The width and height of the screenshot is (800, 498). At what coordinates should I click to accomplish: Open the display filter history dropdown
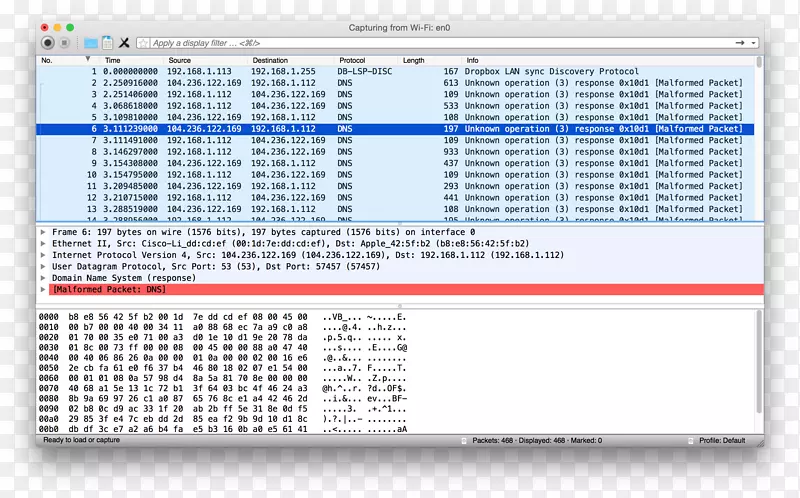pos(753,43)
